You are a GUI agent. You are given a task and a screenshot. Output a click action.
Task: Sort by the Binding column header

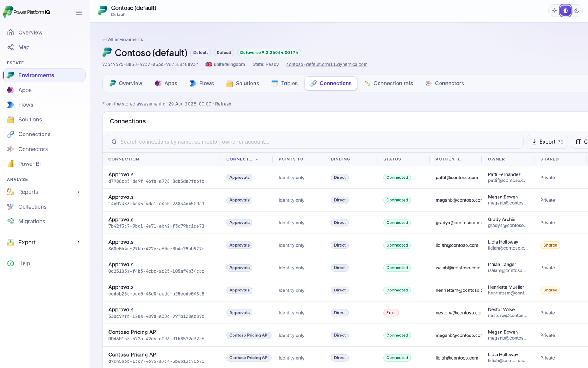[x=340, y=159]
